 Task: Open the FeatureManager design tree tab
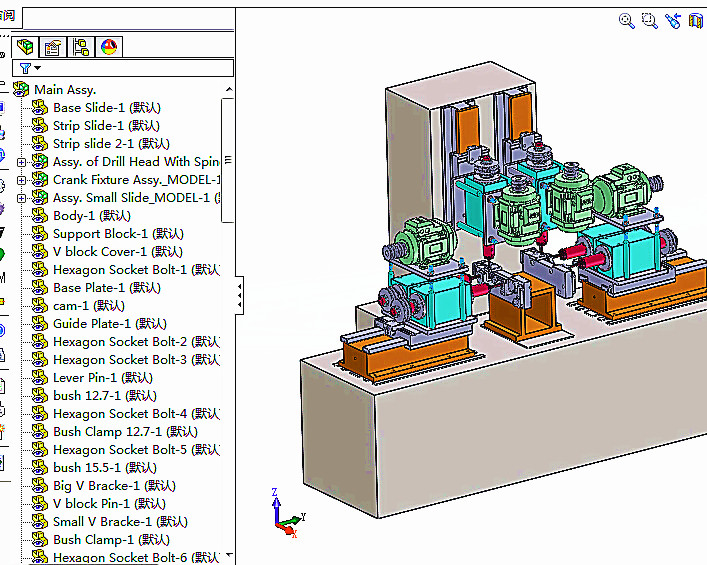tap(25, 47)
